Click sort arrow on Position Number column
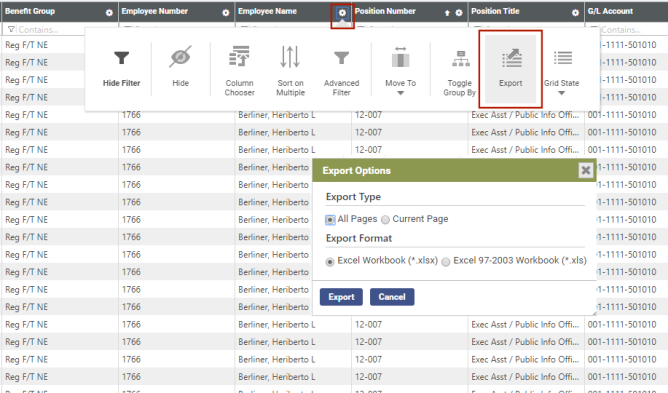Screen dimensions: 668x393 coord(447,13)
